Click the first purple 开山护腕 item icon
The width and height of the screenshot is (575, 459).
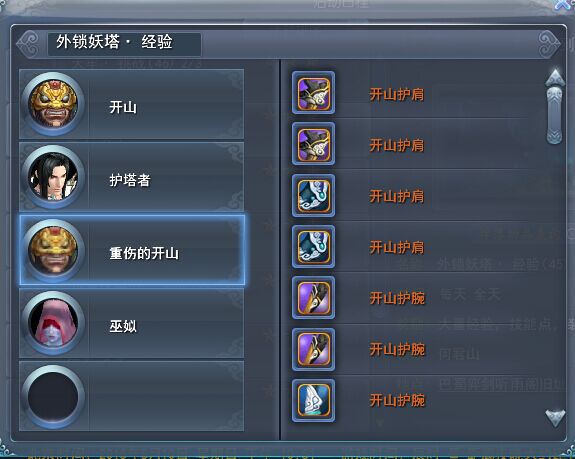tap(314, 298)
